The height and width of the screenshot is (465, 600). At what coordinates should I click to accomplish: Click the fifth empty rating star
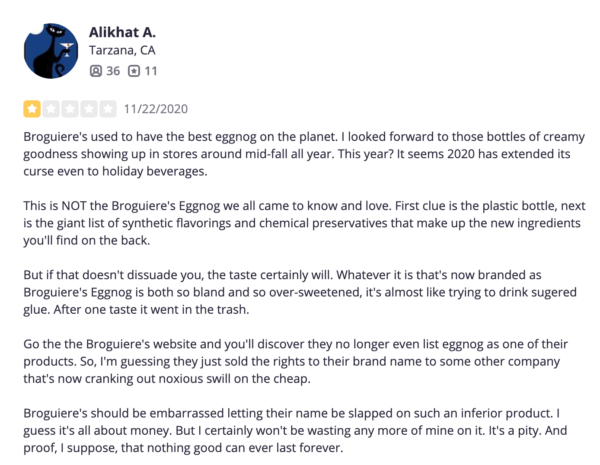pyautogui.click(x=108, y=109)
